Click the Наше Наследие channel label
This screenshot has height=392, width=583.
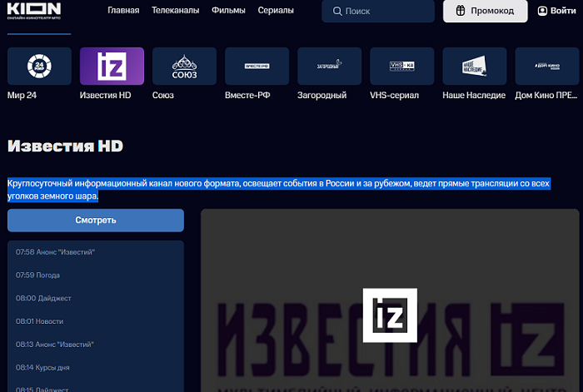click(474, 95)
